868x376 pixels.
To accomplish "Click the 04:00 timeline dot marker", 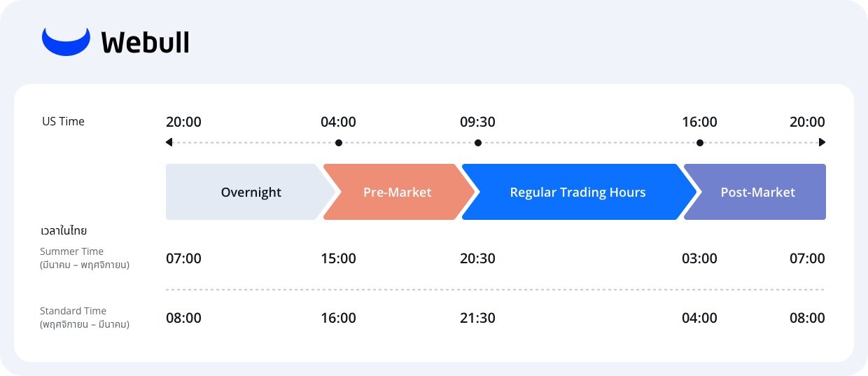I will point(339,143).
